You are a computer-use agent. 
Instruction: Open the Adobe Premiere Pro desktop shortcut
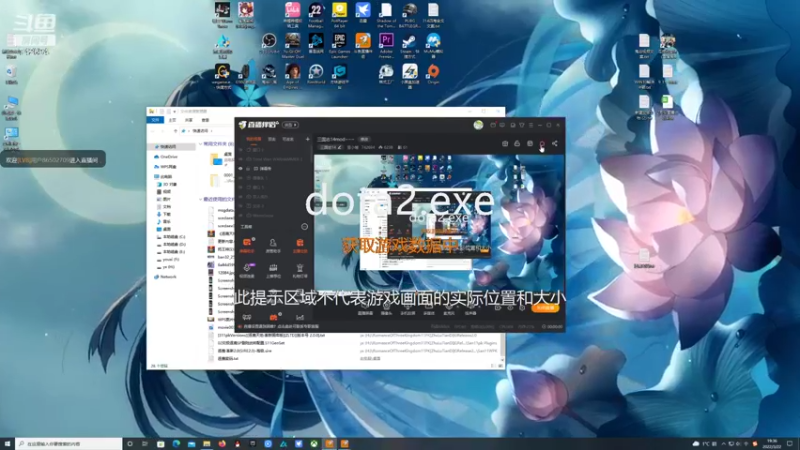(x=386, y=45)
